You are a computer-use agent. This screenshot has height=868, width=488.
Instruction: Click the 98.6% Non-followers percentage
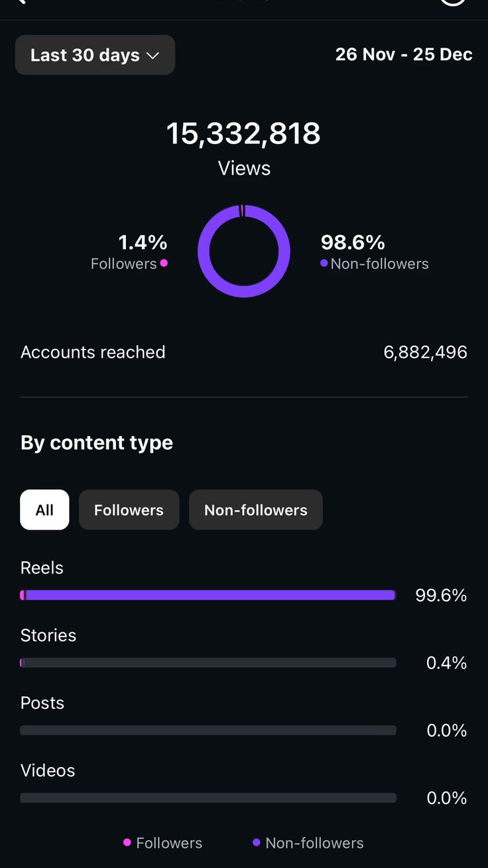[x=353, y=242]
